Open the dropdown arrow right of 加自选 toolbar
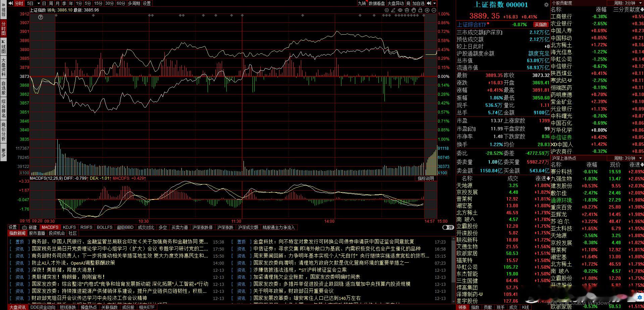The image size is (644, 310). (x=435, y=3)
